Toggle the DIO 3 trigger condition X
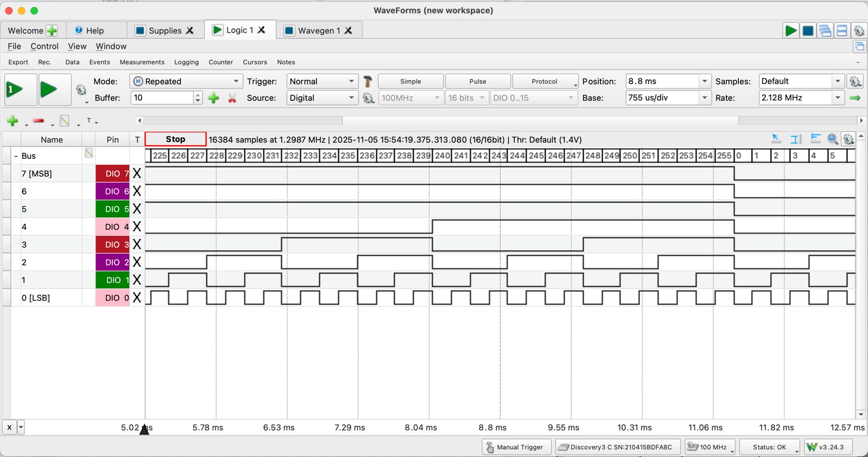This screenshot has height=457, width=868. pyautogui.click(x=137, y=244)
